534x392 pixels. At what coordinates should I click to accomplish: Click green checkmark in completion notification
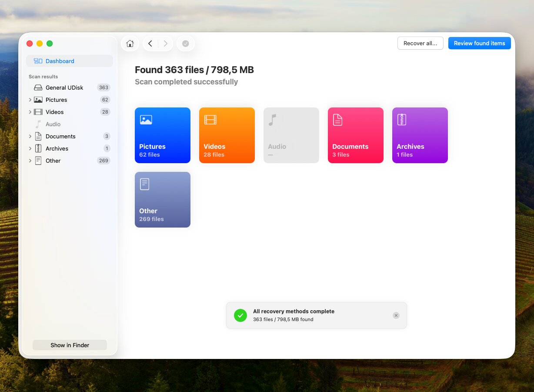pyautogui.click(x=240, y=315)
